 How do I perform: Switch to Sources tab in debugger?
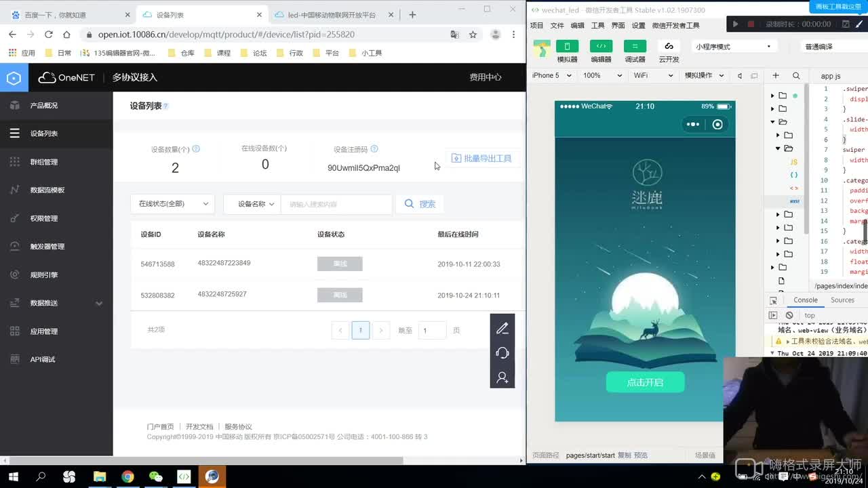click(842, 300)
